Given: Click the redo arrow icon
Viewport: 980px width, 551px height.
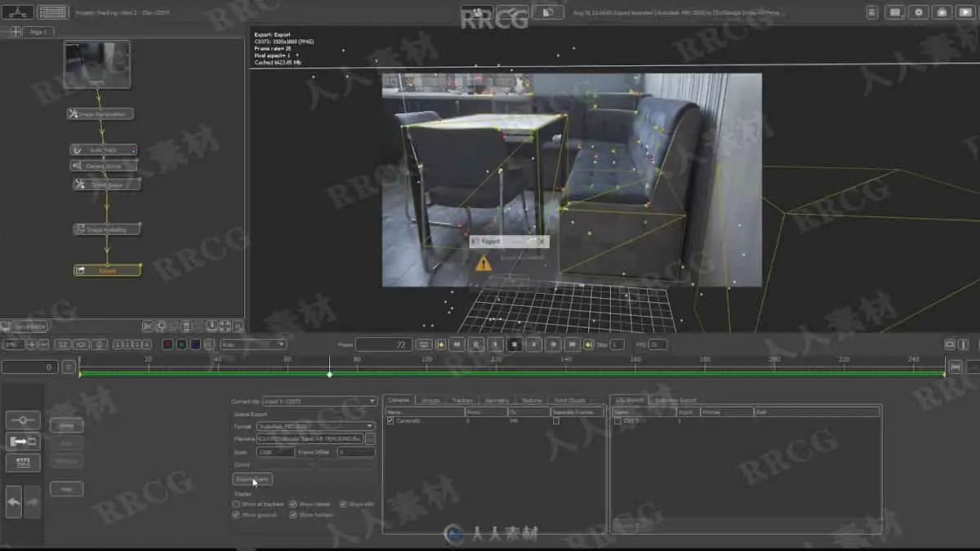Looking at the screenshot, I should tap(33, 501).
